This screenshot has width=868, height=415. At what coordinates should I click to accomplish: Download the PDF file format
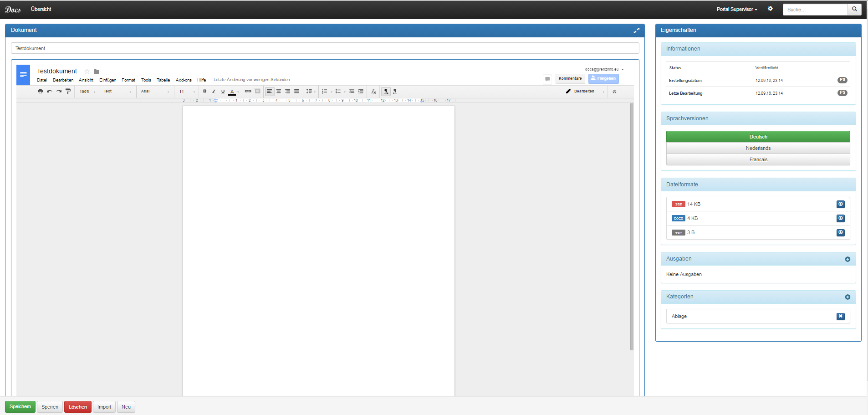[x=840, y=204]
